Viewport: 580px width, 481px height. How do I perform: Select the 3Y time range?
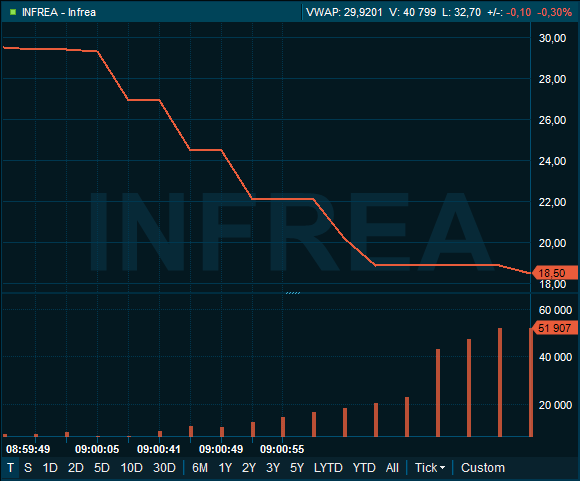pyautogui.click(x=273, y=468)
